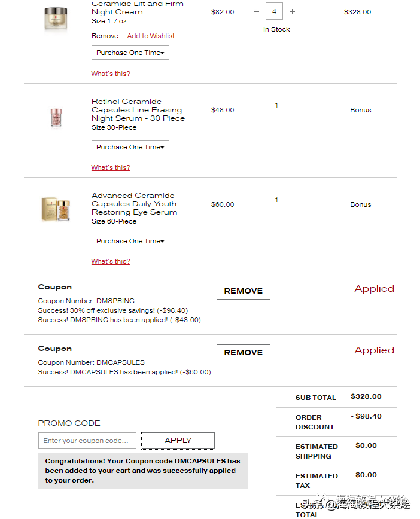This screenshot has width=420, height=519.
Task: Decrease Night Cream quantity with minus button
Action: tap(257, 12)
